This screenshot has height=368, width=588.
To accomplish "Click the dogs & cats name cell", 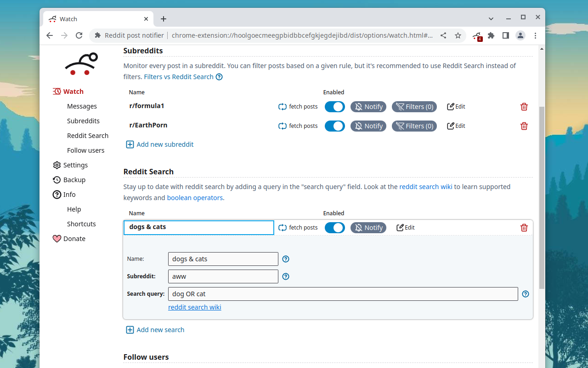I will 199,228.
